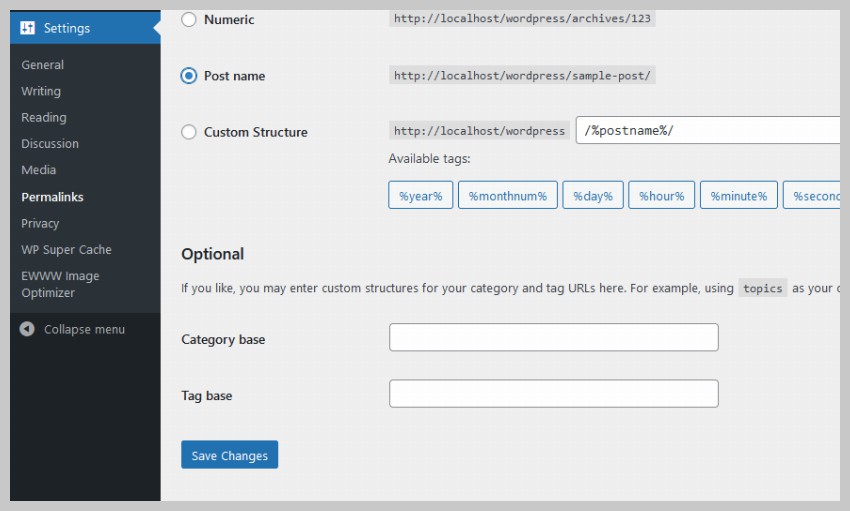Image resolution: width=850 pixels, height=511 pixels.
Task: Select the Post name radio button
Action: pyautogui.click(x=189, y=76)
